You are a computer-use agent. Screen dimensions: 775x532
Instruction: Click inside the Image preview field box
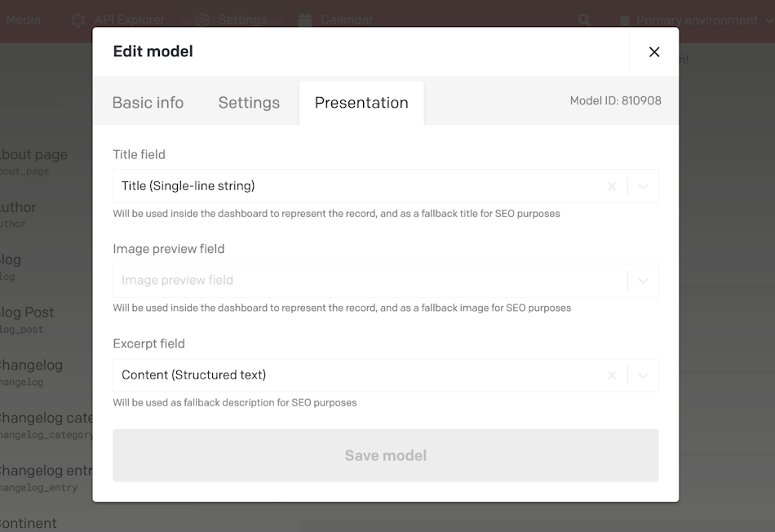tap(370, 281)
